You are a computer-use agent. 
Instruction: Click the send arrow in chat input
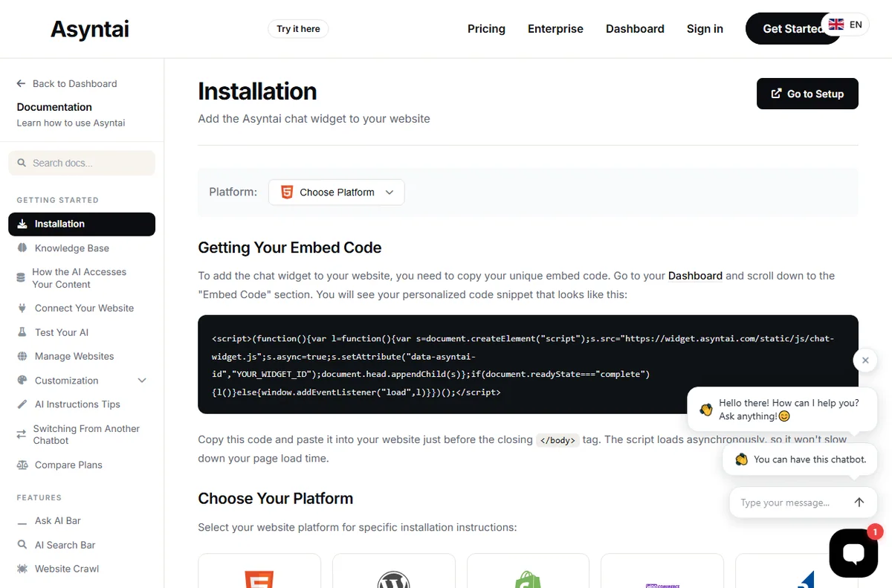pyautogui.click(x=859, y=503)
